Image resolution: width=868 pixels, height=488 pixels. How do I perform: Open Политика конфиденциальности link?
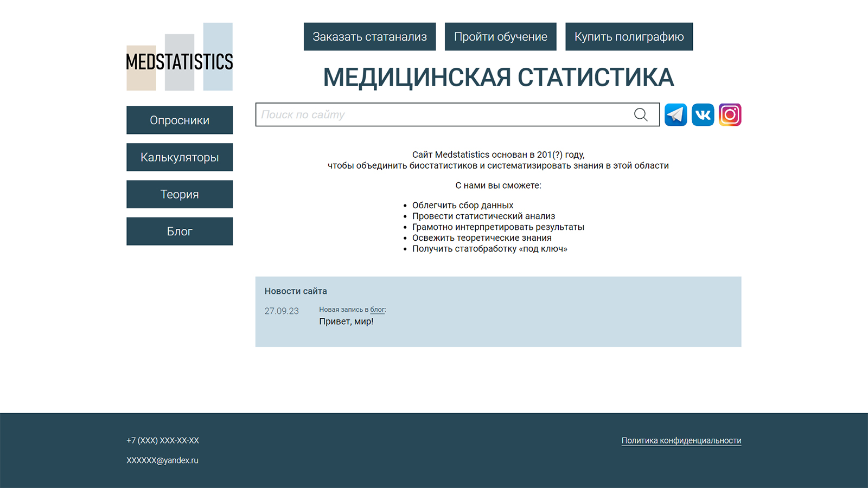[681, 441]
